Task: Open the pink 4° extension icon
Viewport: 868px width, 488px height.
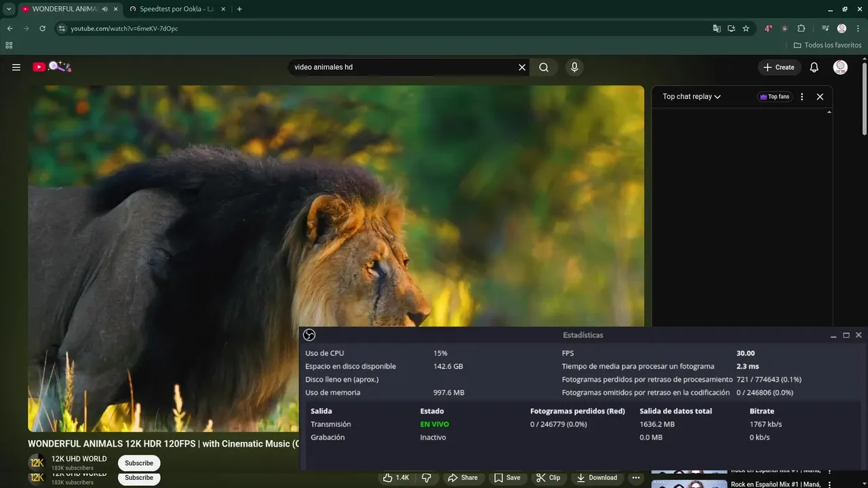Action: (768, 28)
